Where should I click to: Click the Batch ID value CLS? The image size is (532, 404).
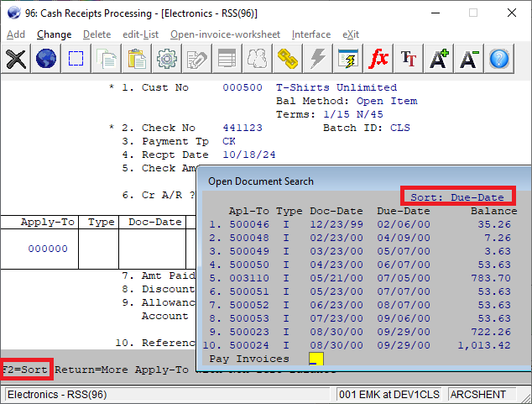(x=400, y=128)
